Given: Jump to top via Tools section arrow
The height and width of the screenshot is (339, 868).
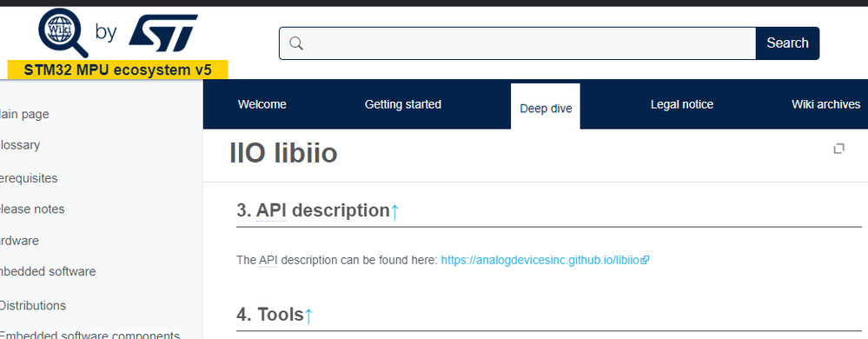Looking at the screenshot, I should 308,316.
